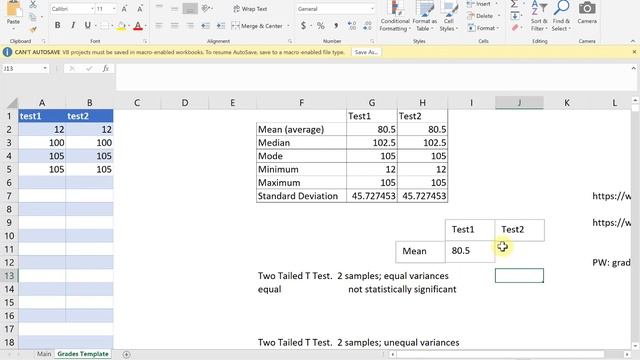
Task: Open Cell Styles gallery
Action: coord(449,16)
